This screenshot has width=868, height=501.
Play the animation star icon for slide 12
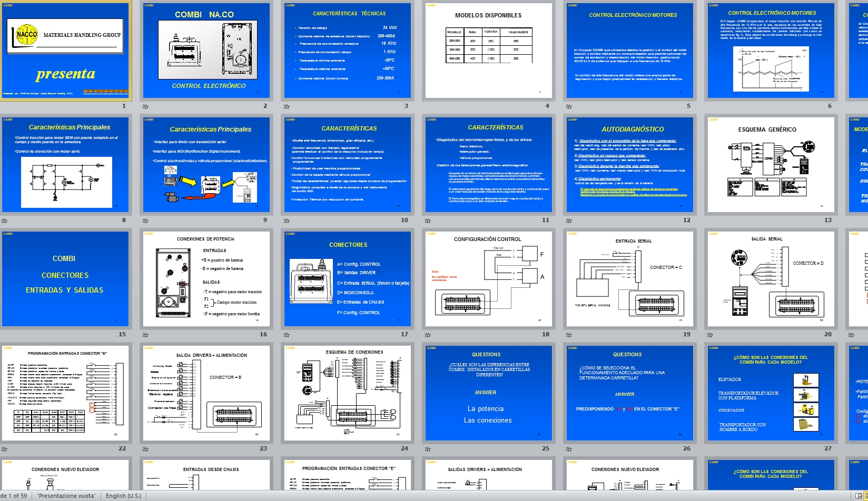tap(569, 221)
